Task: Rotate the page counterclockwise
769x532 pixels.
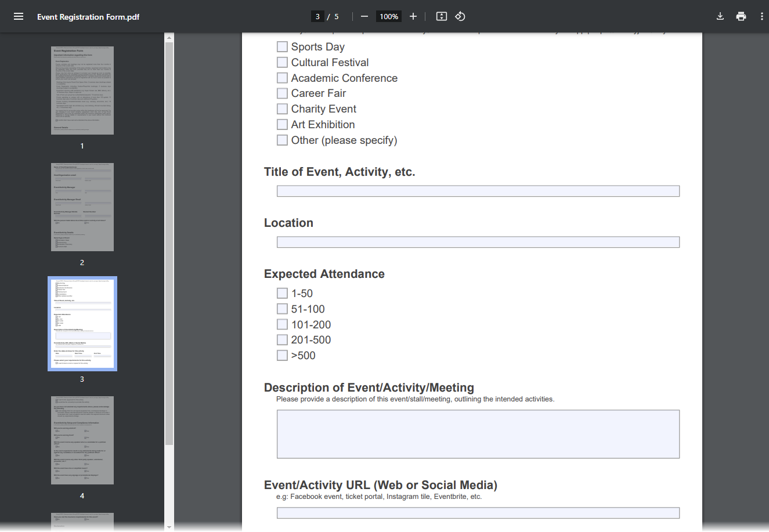Action: click(460, 16)
